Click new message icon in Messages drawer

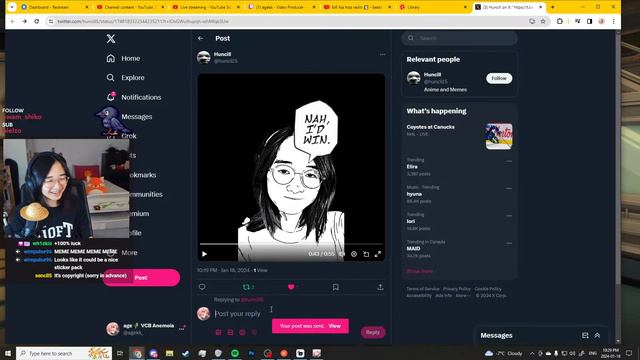point(585,336)
